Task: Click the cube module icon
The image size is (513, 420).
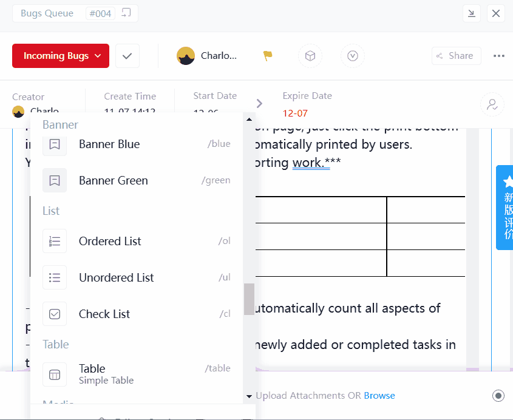Action: coord(310,56)
